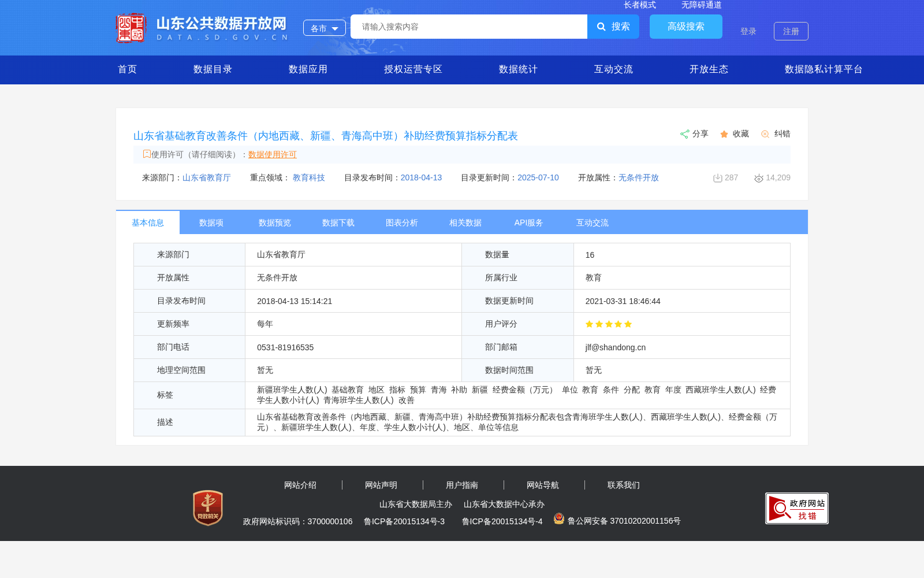Go to 首页 in the navigation bar
This screenshot has height=578, width=924.
pos(128,69)
